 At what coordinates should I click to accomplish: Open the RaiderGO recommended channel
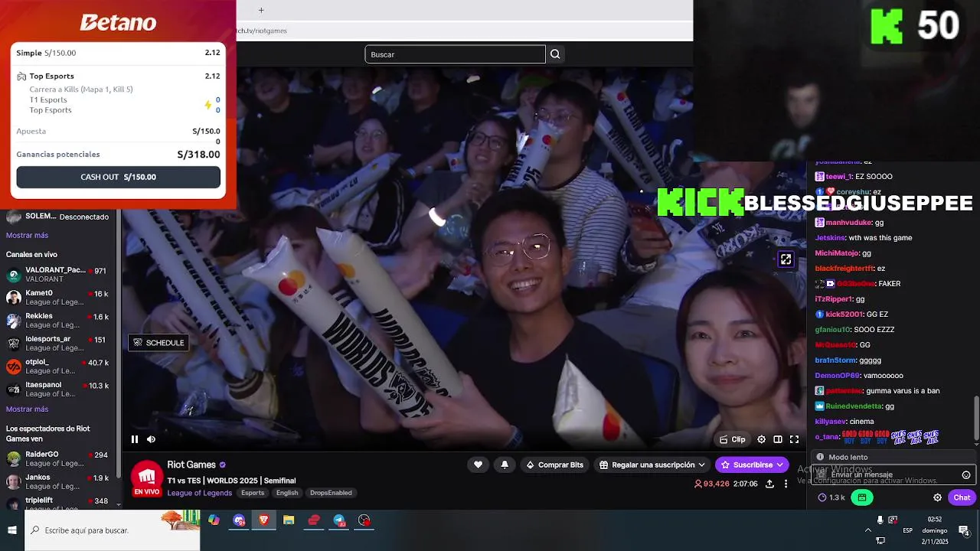point(58,459)
